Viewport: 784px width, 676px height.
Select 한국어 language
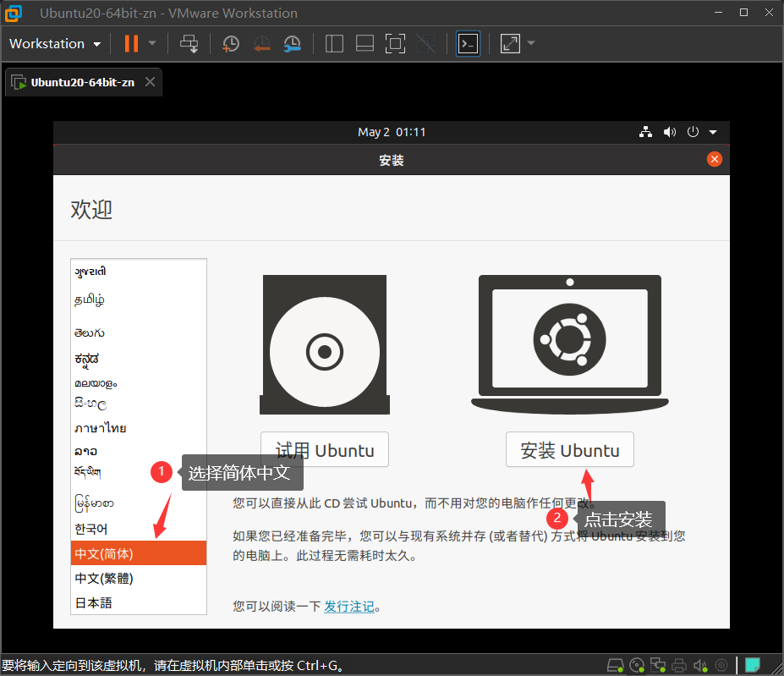click(139, 529)
